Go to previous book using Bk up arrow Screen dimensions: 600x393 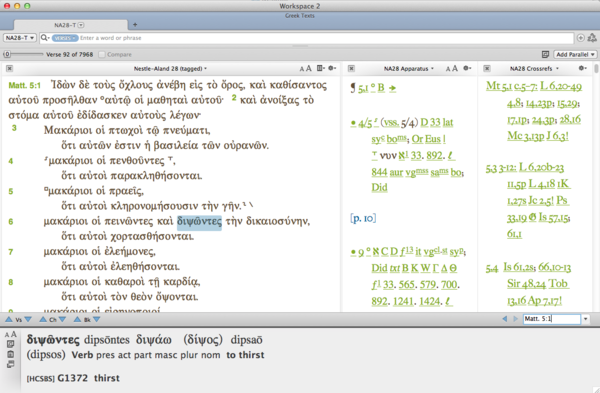pos(77,319)
